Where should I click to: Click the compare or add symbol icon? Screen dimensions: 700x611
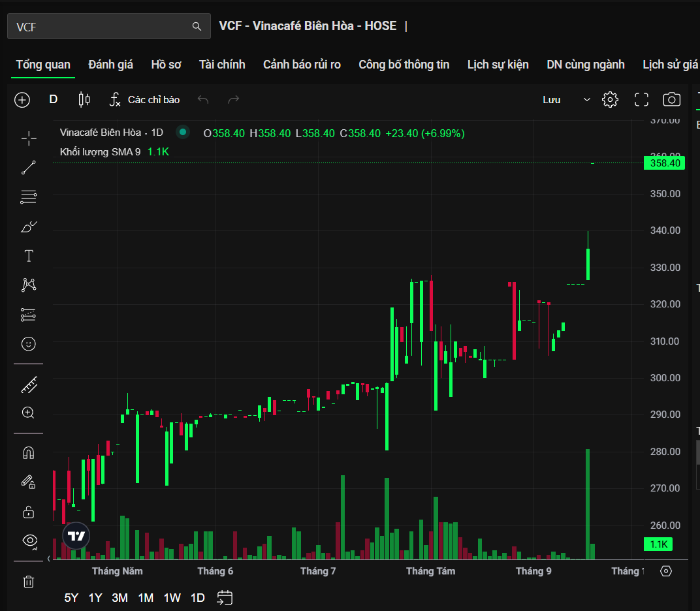[22, 99]
